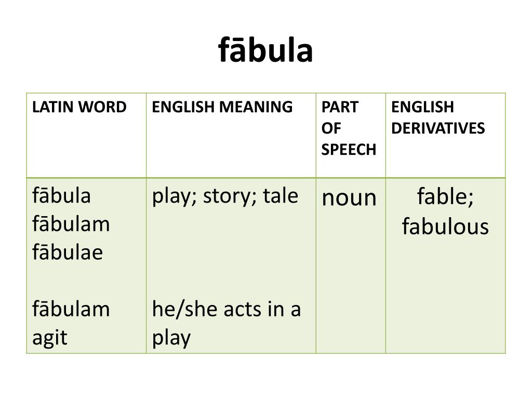
Task: Click the word DERIVATIVES in header
Action: pyautogui.click(x=438, y=128)
